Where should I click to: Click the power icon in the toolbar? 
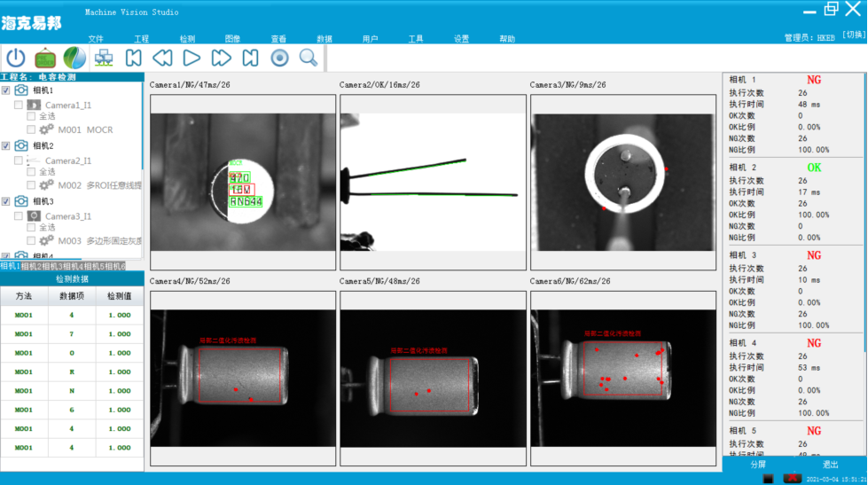[16, 59]
